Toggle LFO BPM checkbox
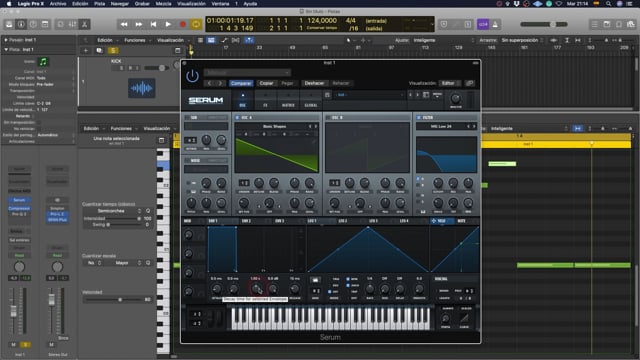The image size is (640, 360). pos(348,279)
